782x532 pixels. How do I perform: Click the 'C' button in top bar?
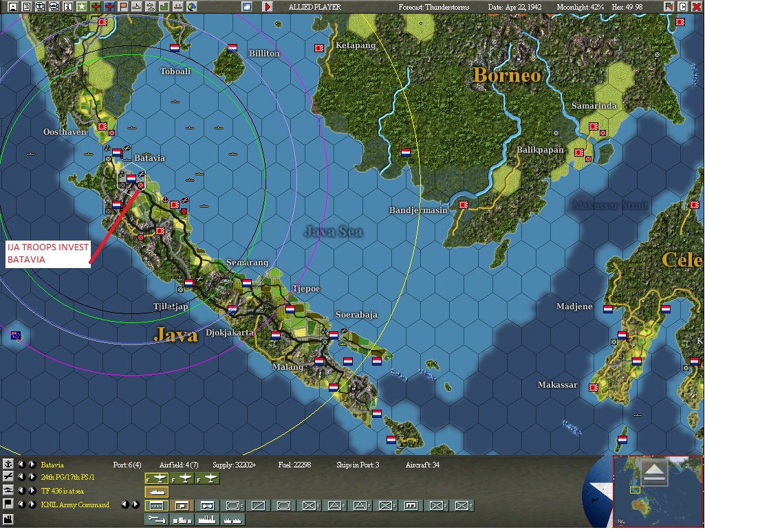pyautogui.click(x=683, y=6)
